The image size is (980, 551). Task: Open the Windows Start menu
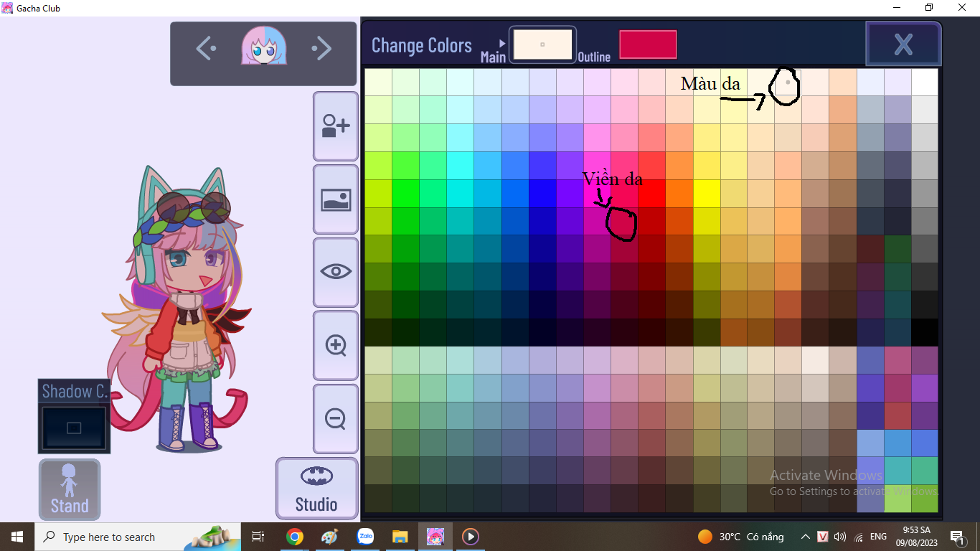point(17,537)
